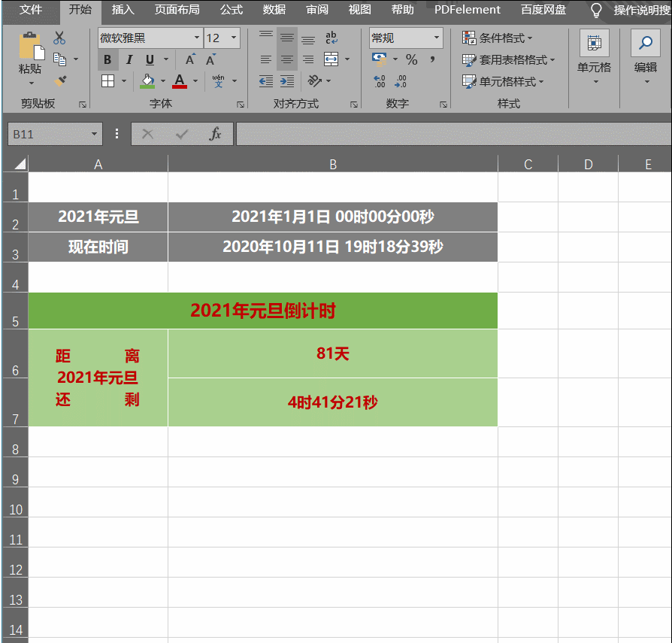The image size is (672, 643).
Task: Switch to the 公式 tab
Action: tap(232, 10)
